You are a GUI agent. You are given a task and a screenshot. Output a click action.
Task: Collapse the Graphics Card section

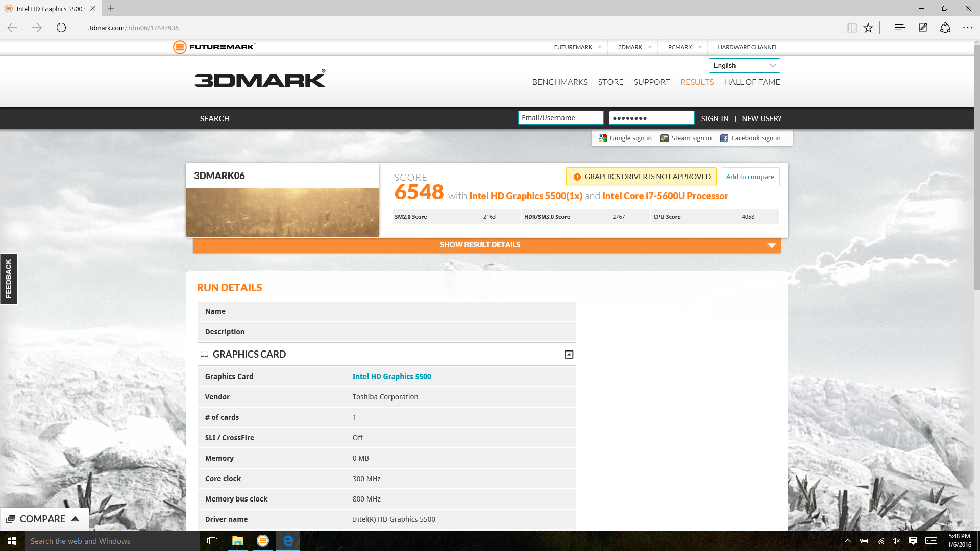pos(569,355)
